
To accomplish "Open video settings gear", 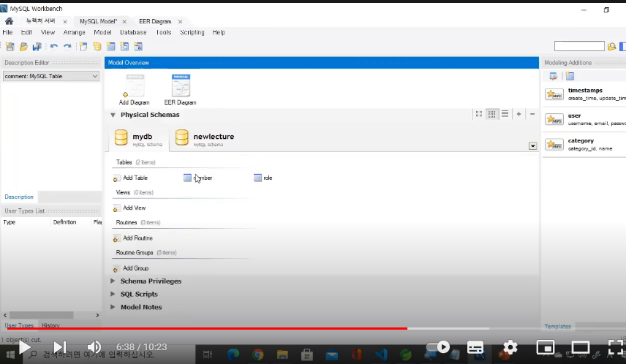I will tap(510, 347).
